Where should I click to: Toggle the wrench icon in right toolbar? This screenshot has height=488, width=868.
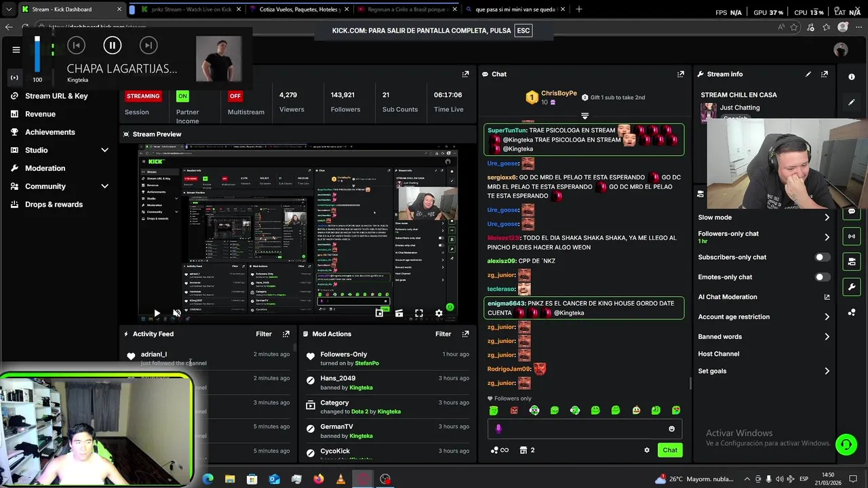(x=852, y=287)
